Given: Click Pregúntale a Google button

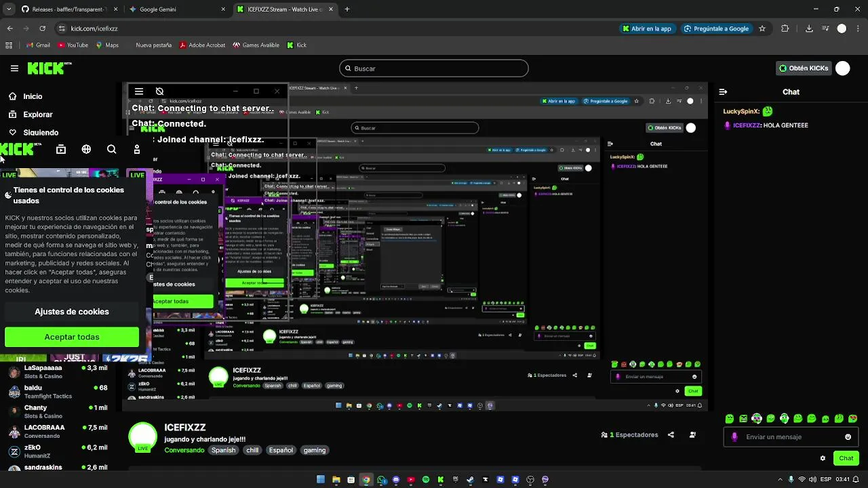Looking at the screenshot, I should (717, 28).
